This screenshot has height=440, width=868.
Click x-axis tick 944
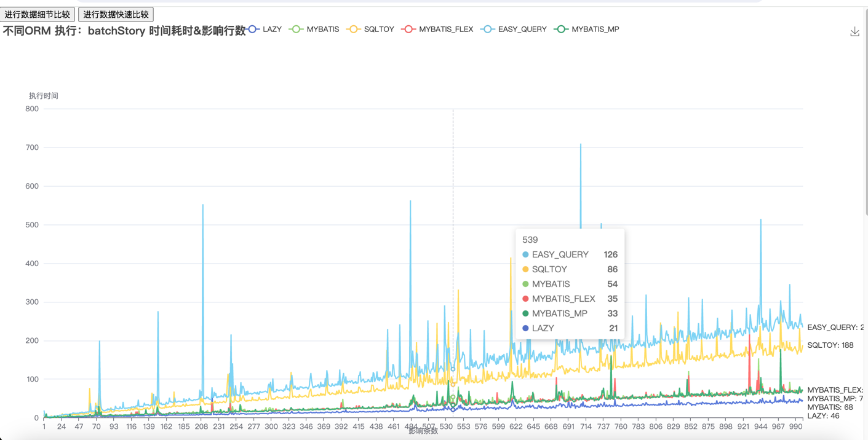(761, 426)
